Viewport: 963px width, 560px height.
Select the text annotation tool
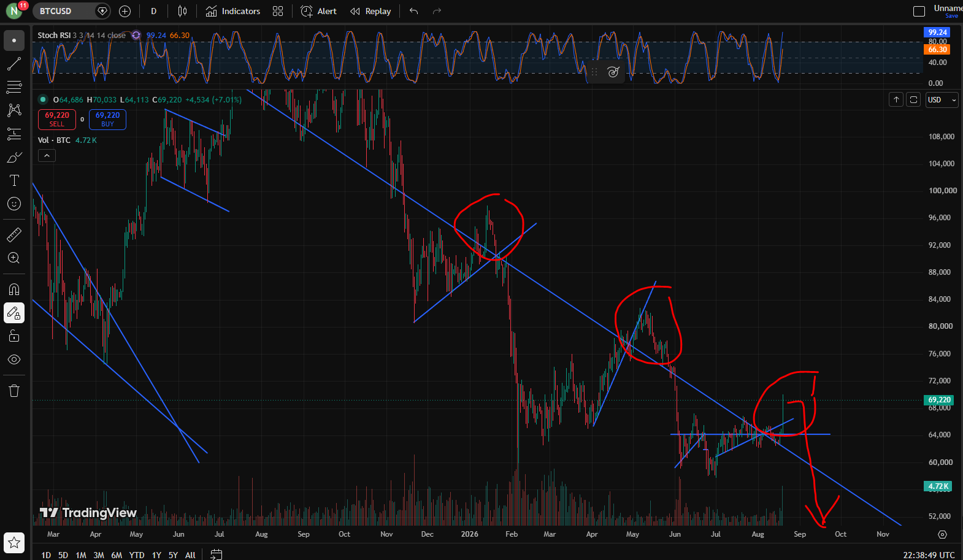tap(14, 180)
